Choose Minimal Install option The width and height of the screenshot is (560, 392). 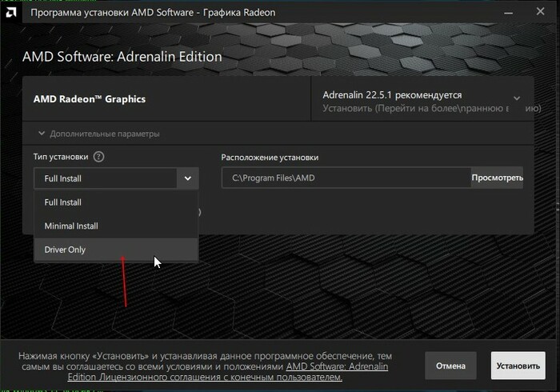point(116,226)
